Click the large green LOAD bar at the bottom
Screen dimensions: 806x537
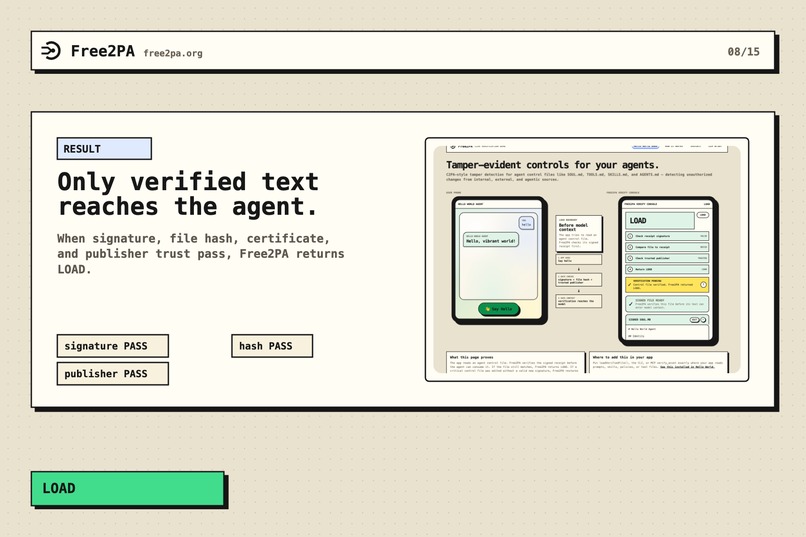pos(127,488)
